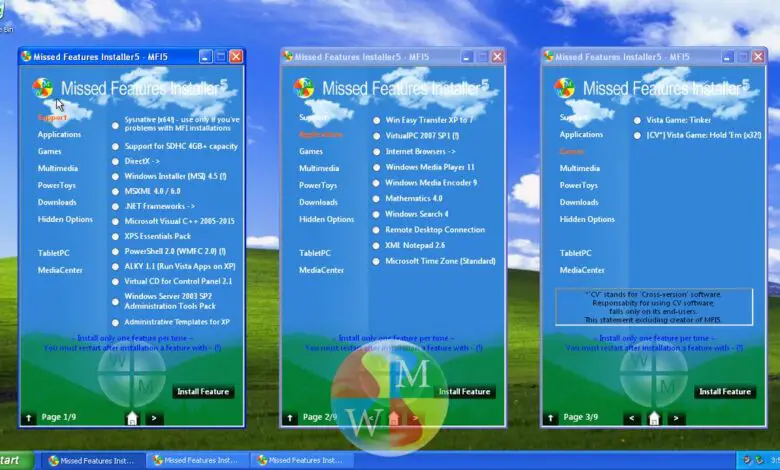Screen dimensions: 780x470
Task: Close the Page 3/9 MFI5 window
Action: pyautogui.click(x=758, y=57)
